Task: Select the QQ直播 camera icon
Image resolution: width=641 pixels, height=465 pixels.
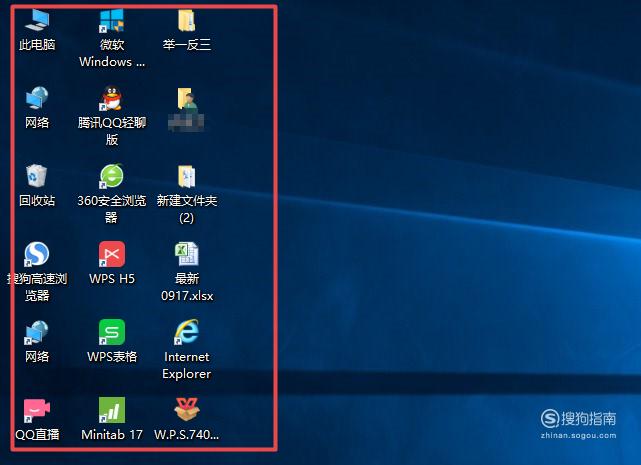Action: (x=37, y=409)
